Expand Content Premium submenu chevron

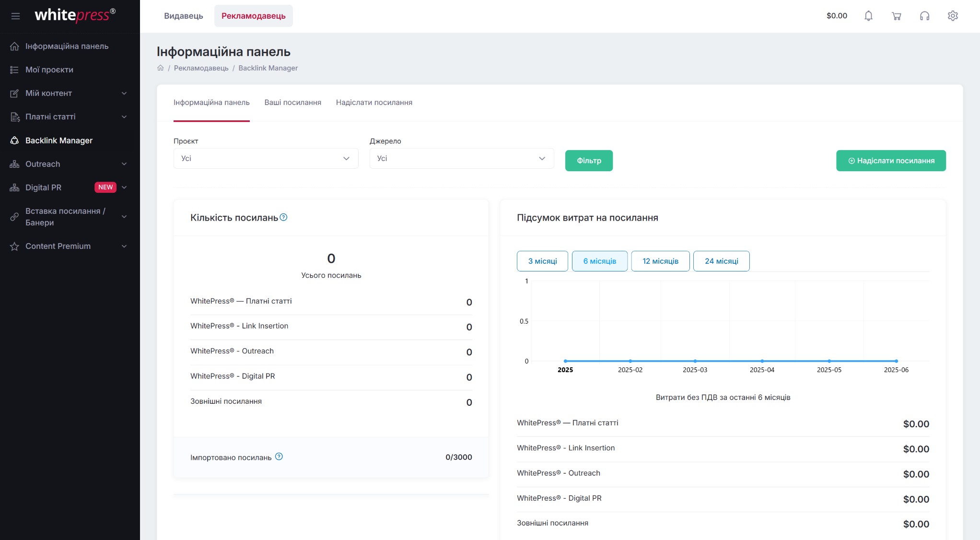pos(124,246)
